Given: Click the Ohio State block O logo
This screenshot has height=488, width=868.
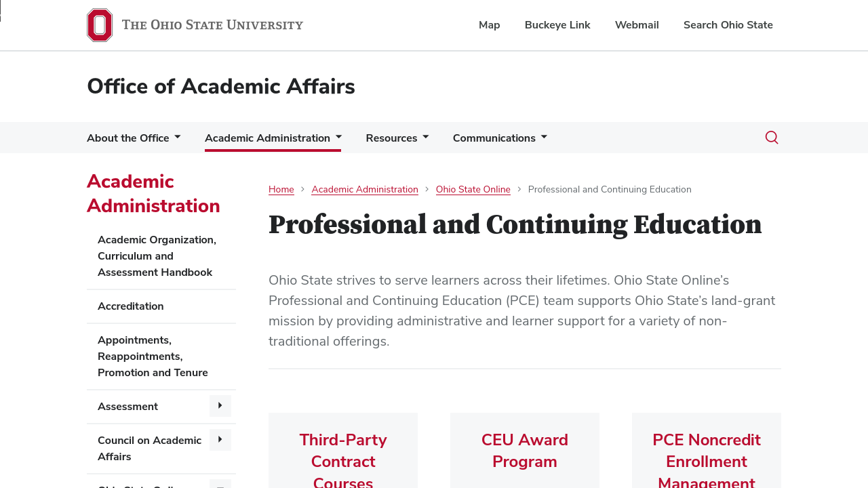Looking at the screenshot, I should pyautogui.click(x=100, y=25).
